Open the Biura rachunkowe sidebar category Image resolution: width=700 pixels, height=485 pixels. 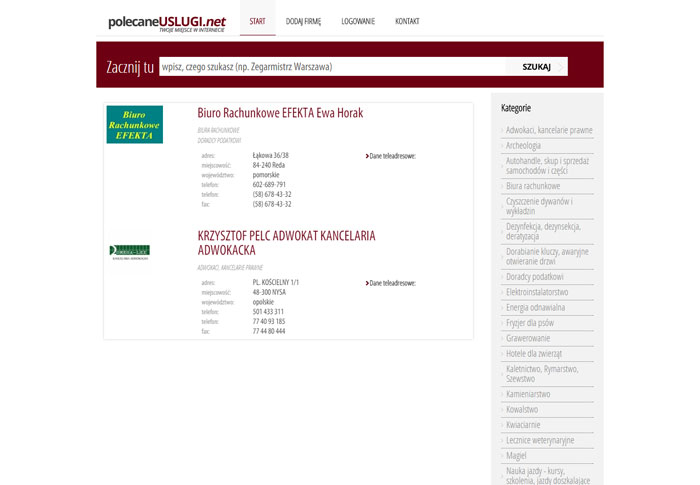(533, 186)
